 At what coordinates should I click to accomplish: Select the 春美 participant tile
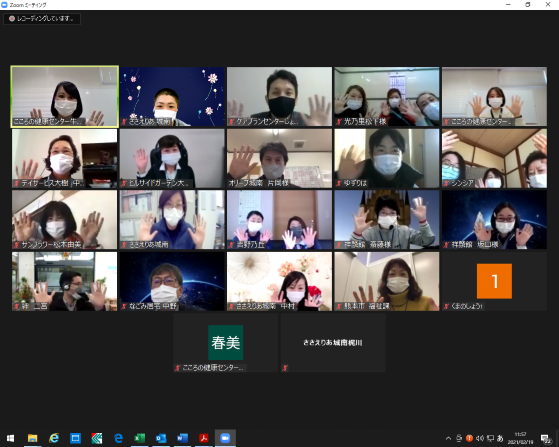click(x=226, y=343)
